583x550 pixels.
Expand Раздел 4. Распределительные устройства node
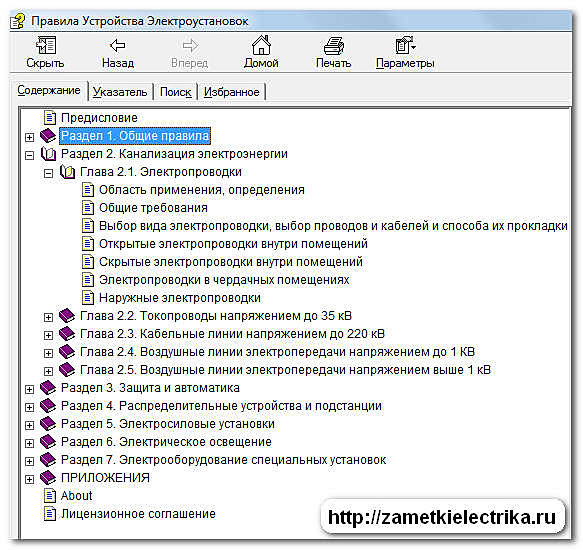29,407
